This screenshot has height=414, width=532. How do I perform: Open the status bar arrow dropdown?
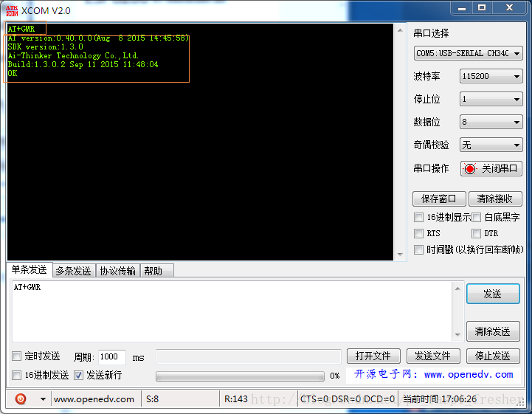point(43,399)
